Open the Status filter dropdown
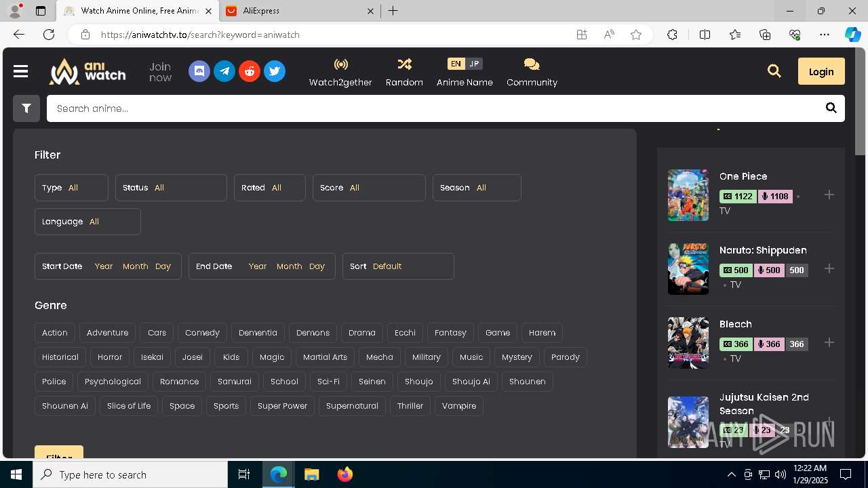868x488 pixels. [x=171, y=188]
